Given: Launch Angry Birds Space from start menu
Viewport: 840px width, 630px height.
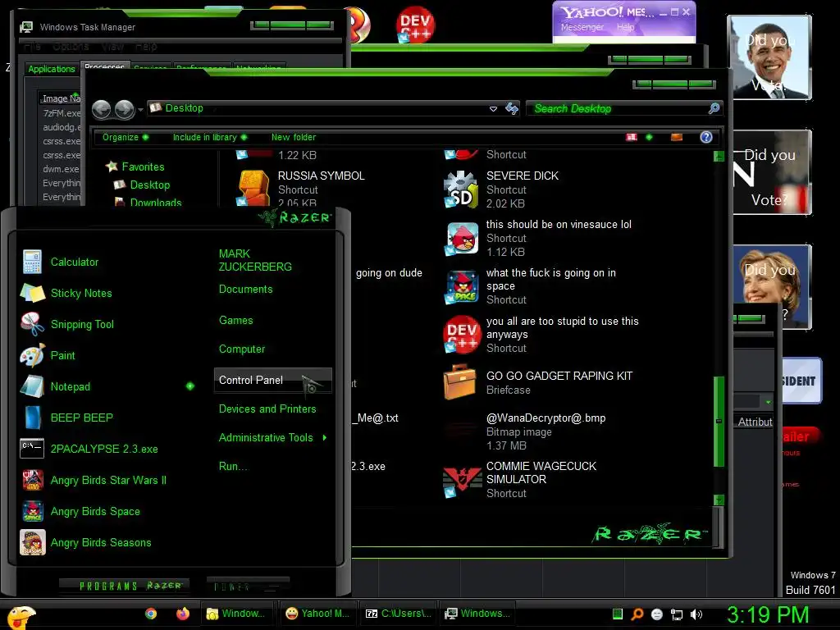Looking at the screenshot, I should tap(95, 511).
